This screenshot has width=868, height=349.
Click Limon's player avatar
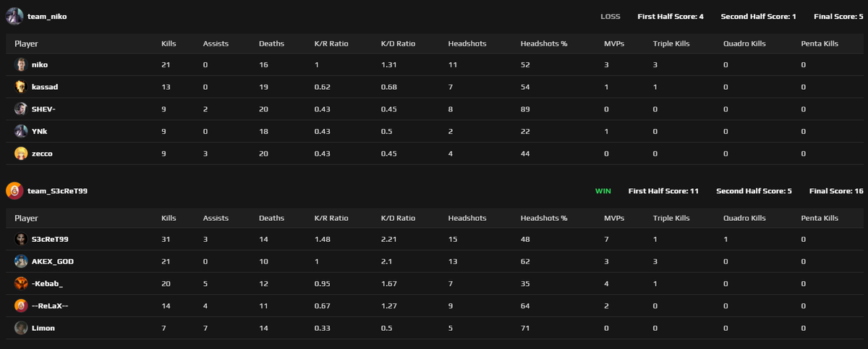click(20, 328)
